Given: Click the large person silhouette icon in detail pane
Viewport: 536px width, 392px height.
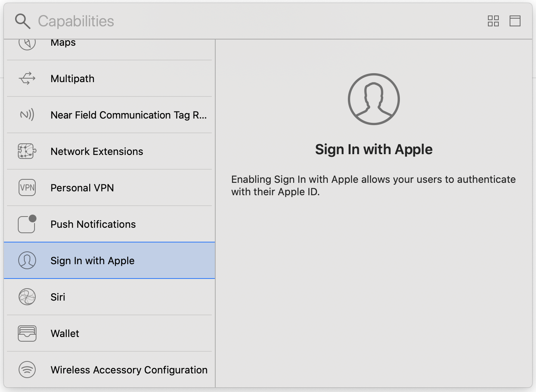Looking at the screenshot, I should [374, 99].
